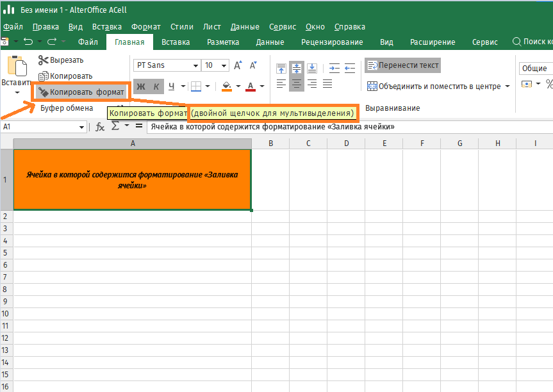Open the fx Function Wizard
Screen dimensions: 553x392
pos(100,127)
